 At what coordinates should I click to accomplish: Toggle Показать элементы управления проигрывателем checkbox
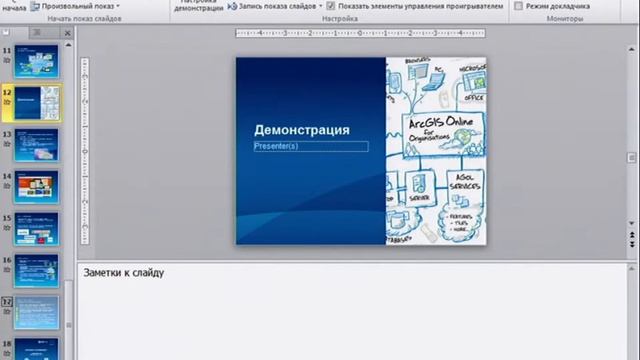click(331, 6)
